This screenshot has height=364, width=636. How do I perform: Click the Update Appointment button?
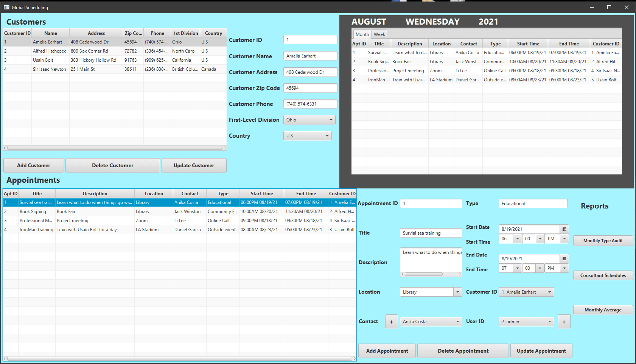point(541,351)
